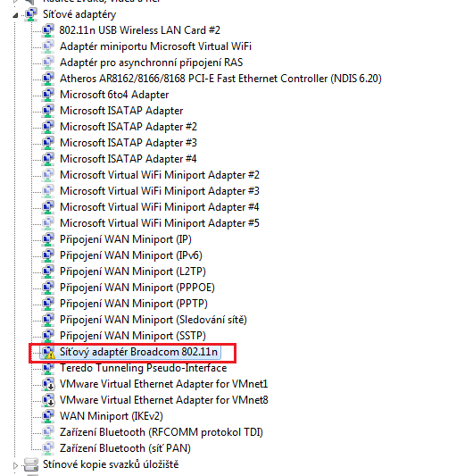Click the Atheros Ethernet Controller icon

click(48, 79)
